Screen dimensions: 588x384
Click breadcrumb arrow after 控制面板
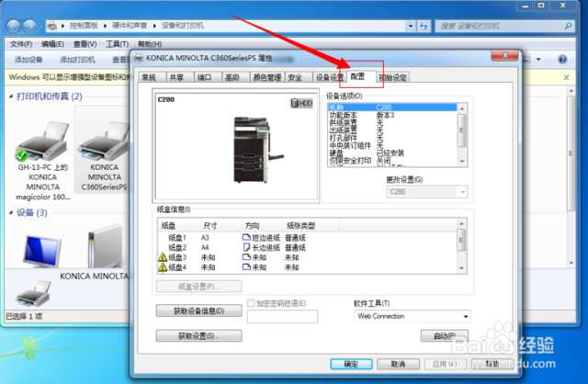105,26
